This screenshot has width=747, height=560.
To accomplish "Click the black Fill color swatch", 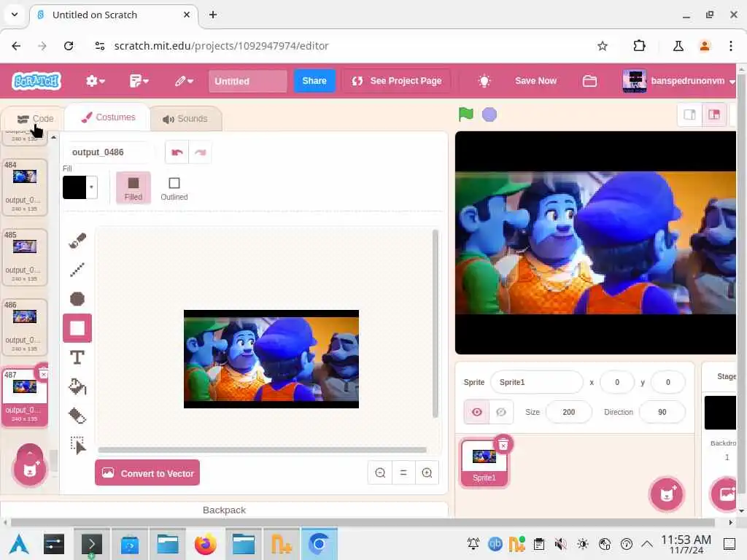I will [x=74, y=187].
